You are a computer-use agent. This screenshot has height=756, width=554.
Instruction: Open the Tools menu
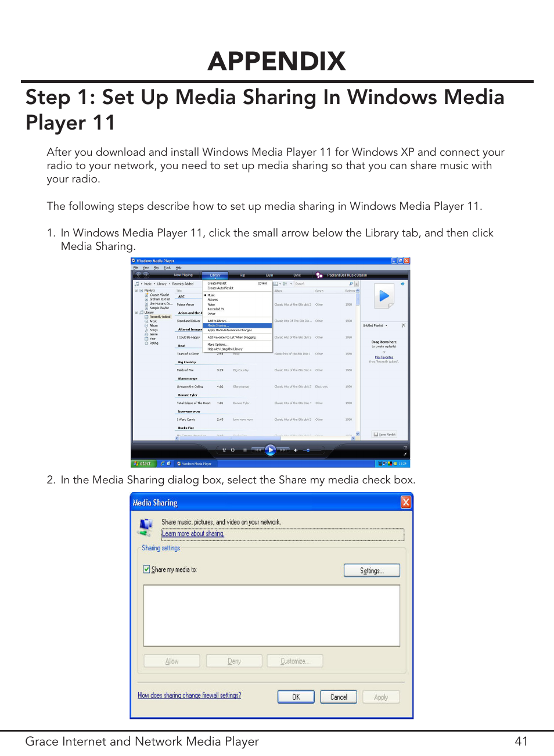(167, 268)
